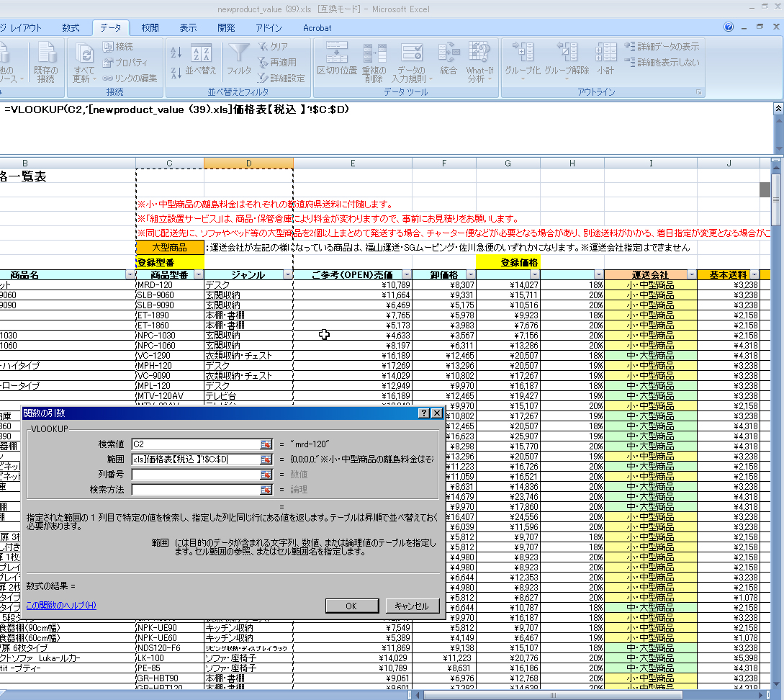Click OK in the function arguments dialog
The height and width of the screenshot is (700, 784).
pos(351,606)
